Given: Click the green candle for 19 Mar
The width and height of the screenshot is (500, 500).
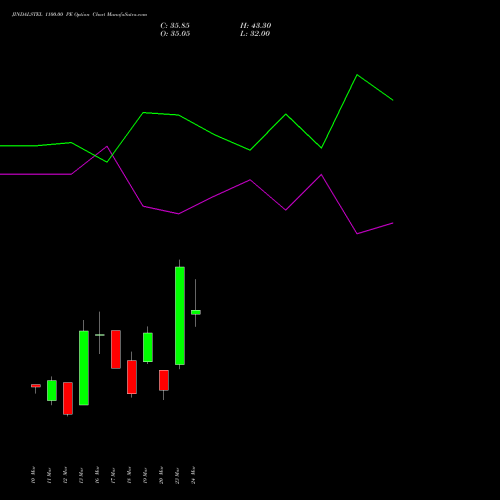Looking at the screenshot, I should pos(148,347).
